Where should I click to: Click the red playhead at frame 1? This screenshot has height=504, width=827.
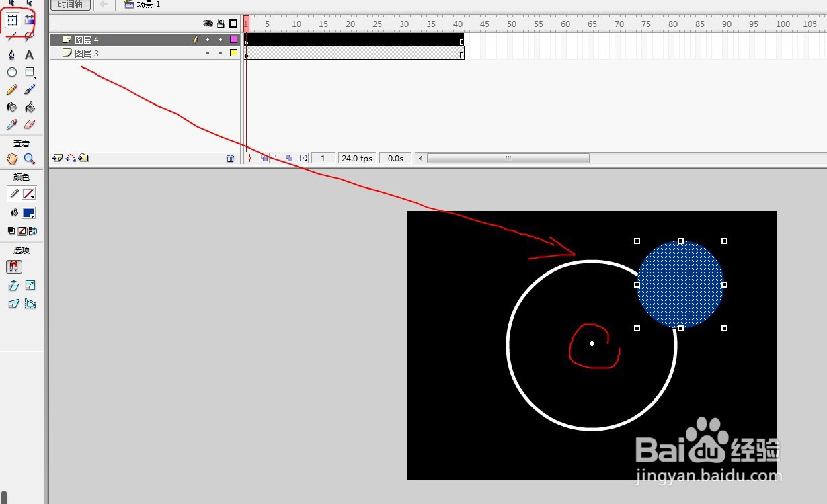click(246, 24)
